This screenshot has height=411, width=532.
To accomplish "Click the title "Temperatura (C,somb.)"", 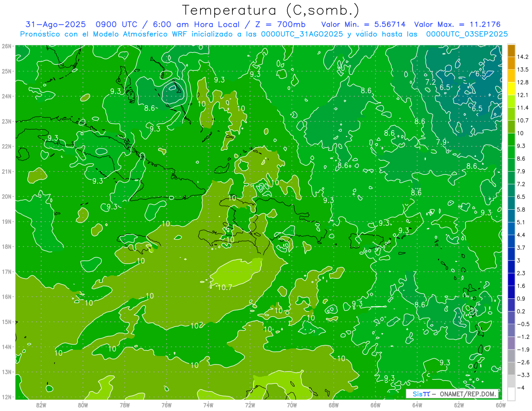I will [271, 10].
